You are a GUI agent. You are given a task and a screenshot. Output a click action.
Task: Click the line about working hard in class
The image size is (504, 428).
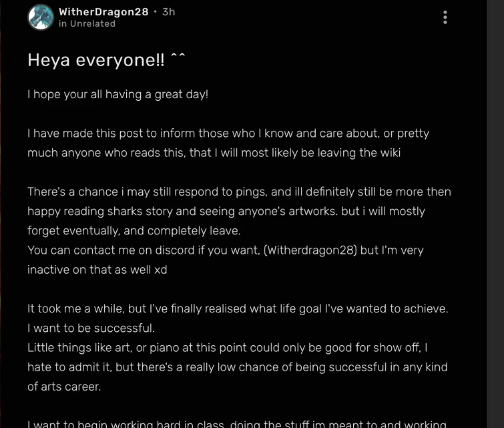(x=236, y=424)
